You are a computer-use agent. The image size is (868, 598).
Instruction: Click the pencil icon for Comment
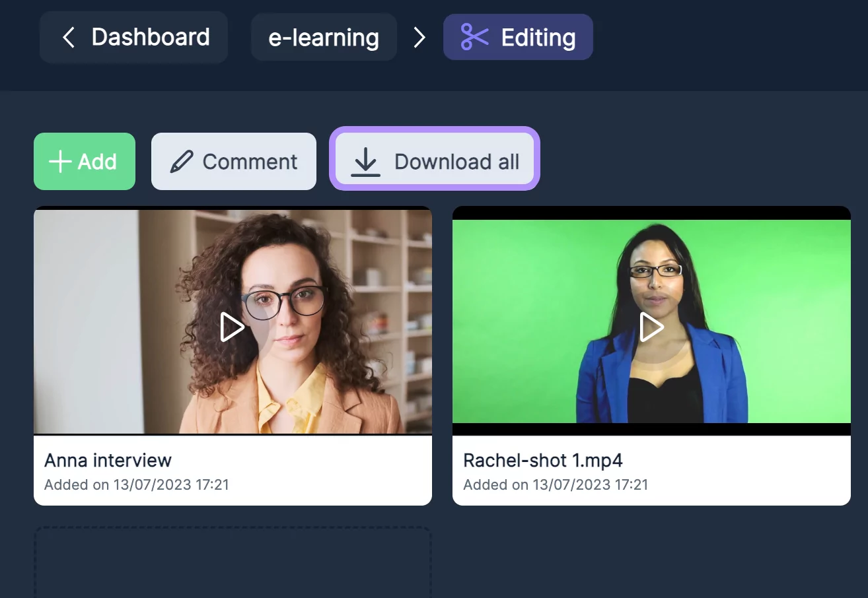pos(182,162)
